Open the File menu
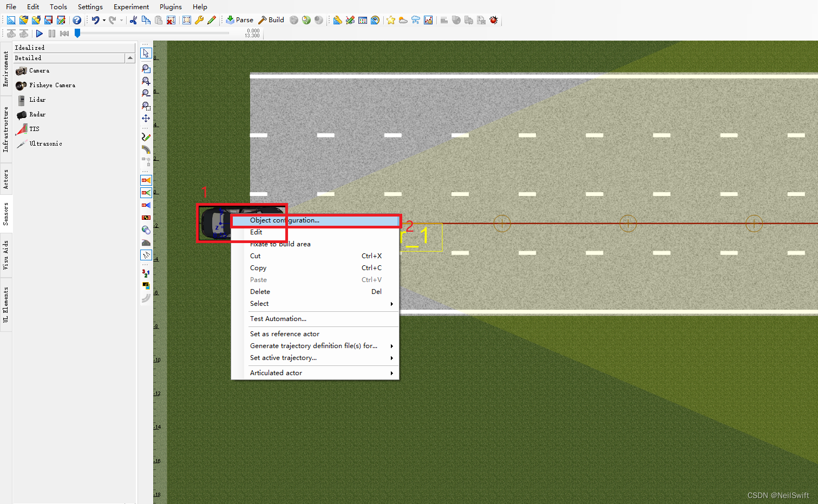Viewport: 818px width, 504px height. (x=11, y=7)
